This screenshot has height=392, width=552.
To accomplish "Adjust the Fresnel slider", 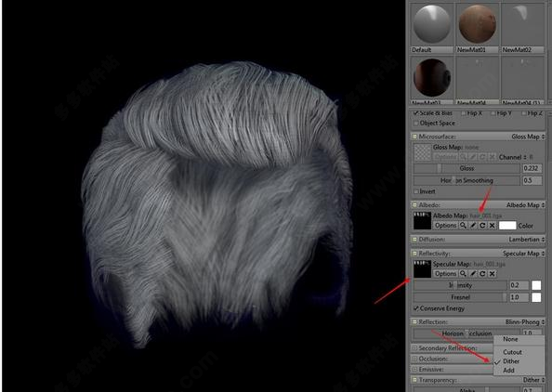I will click(460, 297).
